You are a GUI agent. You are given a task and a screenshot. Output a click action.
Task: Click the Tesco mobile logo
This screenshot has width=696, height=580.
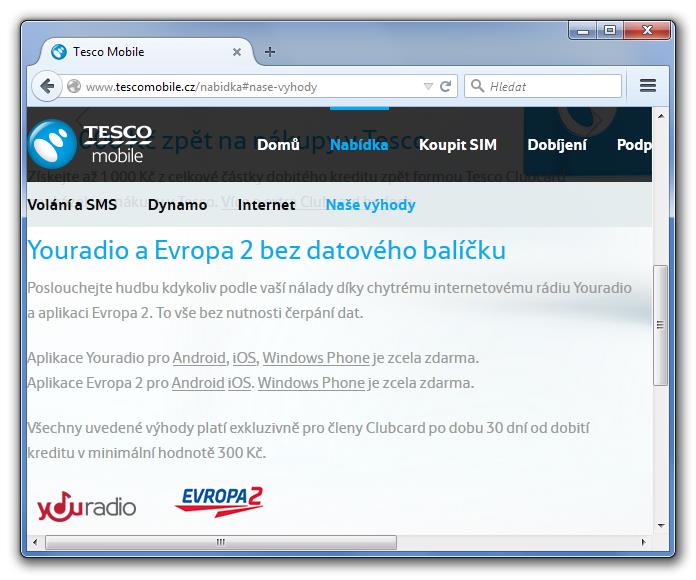pyautogui.click(x=90, y=144)
